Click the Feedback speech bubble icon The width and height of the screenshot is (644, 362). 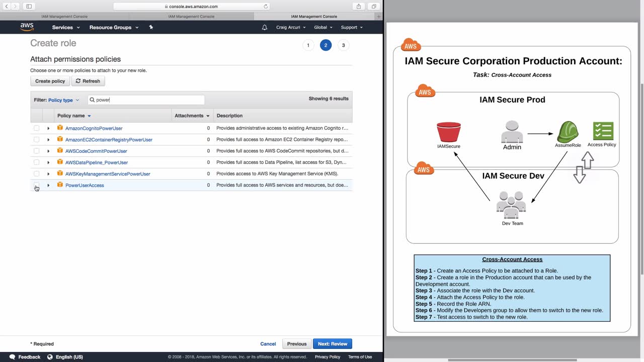click(13, 357)
